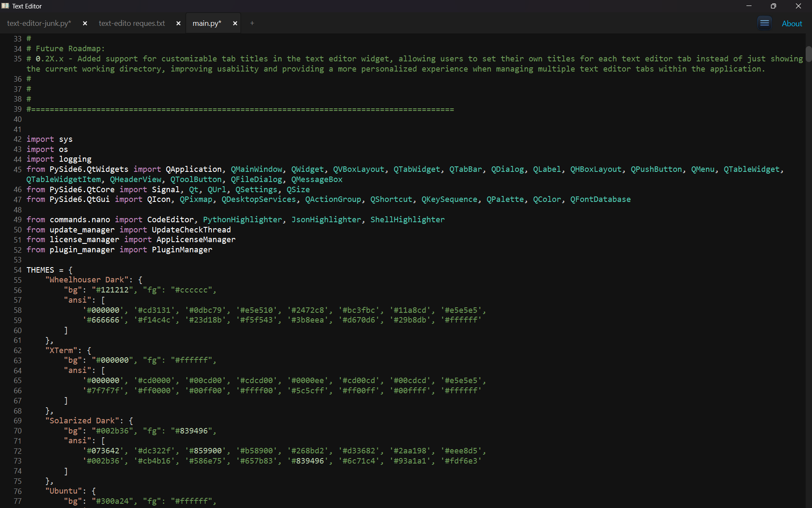Image resolution: width=812 pixels, height=508 pixels.
Task: Click 'ShellHighlighter' on line 49
Action: point(407,220)
